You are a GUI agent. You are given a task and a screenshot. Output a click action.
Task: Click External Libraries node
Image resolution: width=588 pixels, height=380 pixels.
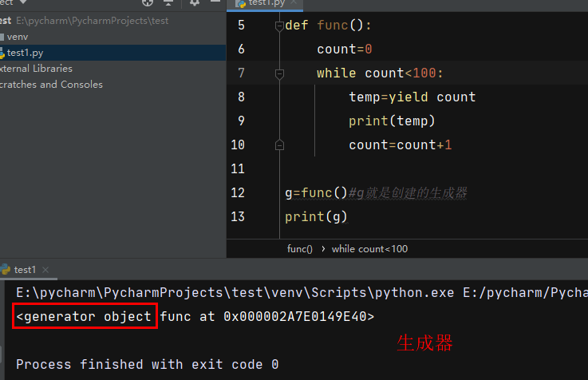(36, 69)
